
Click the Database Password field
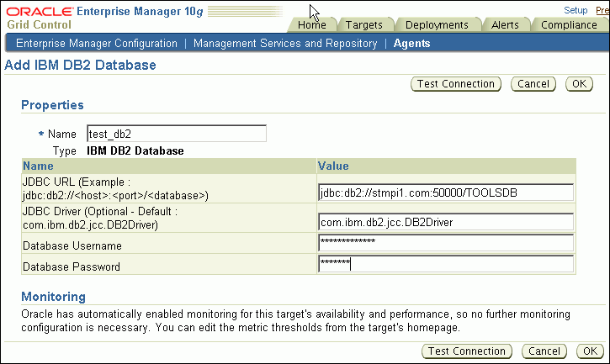pos(446,264)
